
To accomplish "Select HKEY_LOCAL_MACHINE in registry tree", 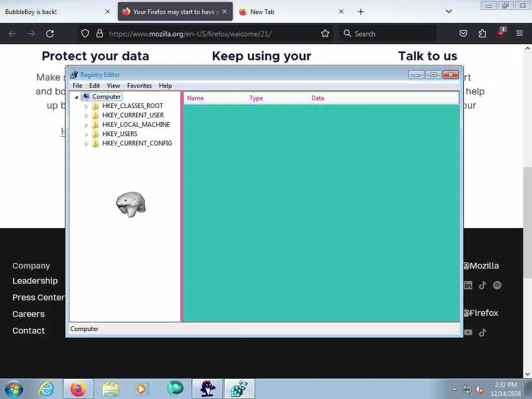I will [x=136, y=125].
